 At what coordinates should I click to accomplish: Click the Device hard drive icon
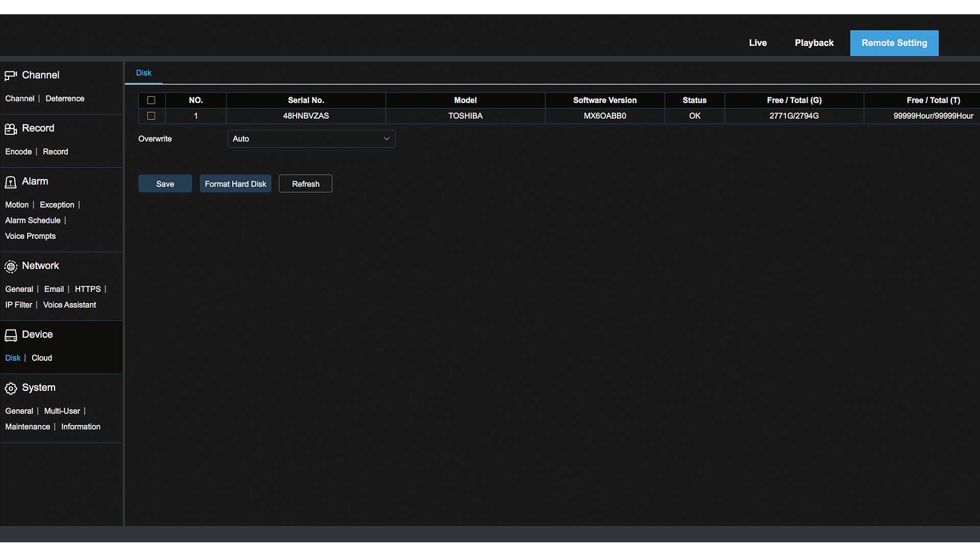pos(11,335)
